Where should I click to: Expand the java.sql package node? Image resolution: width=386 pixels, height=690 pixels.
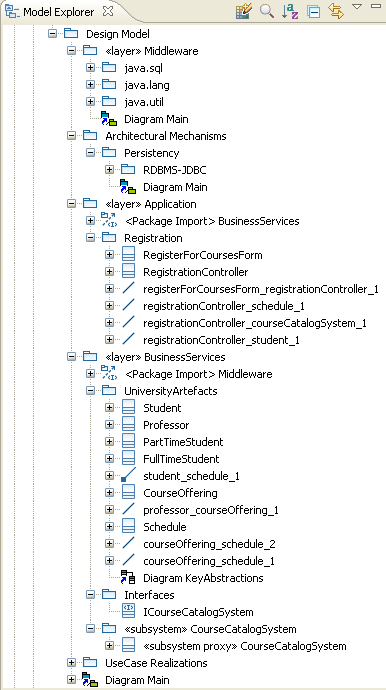click(90, 68)
